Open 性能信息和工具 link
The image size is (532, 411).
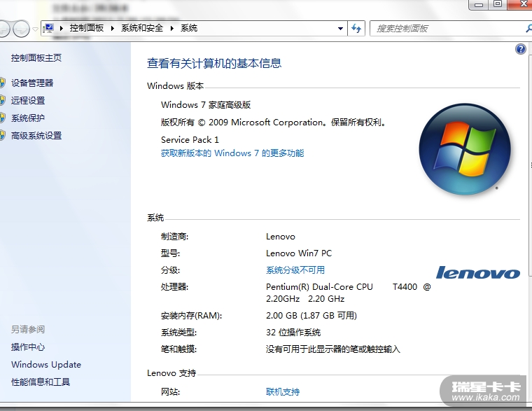click(x=41, y=382)
